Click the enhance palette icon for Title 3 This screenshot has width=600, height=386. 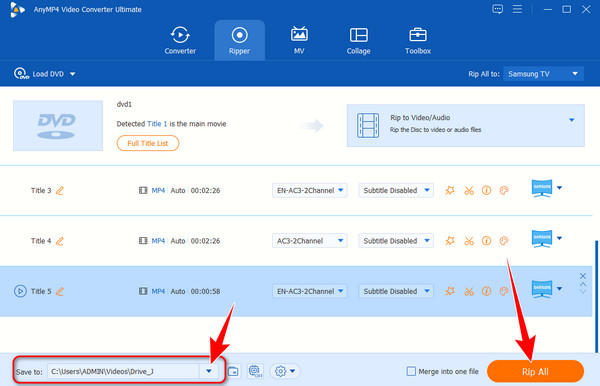click(504, 190)
